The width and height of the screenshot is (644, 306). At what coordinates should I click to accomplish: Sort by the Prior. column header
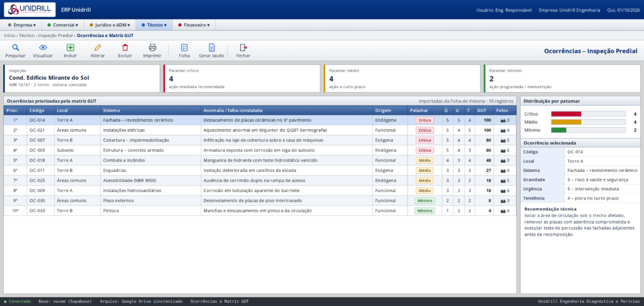[x=15, y=110]
